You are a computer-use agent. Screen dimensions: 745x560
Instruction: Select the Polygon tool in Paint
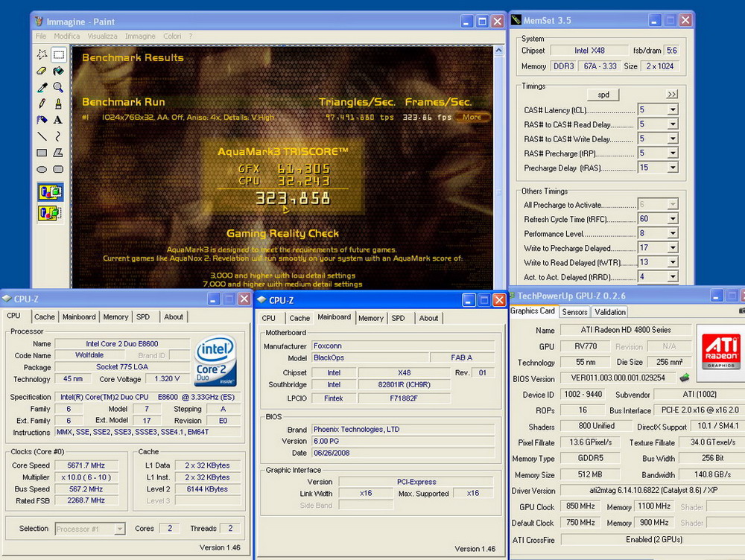(x=58, y=153)
